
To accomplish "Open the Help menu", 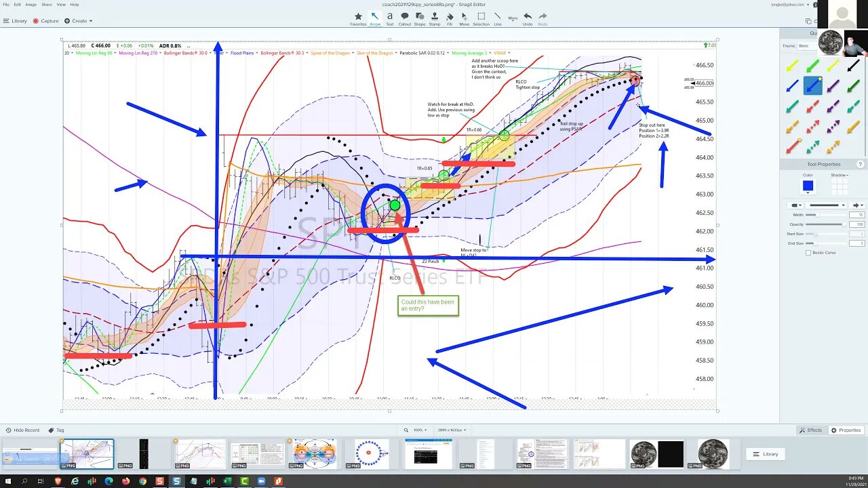I will (x=75, y=5).
